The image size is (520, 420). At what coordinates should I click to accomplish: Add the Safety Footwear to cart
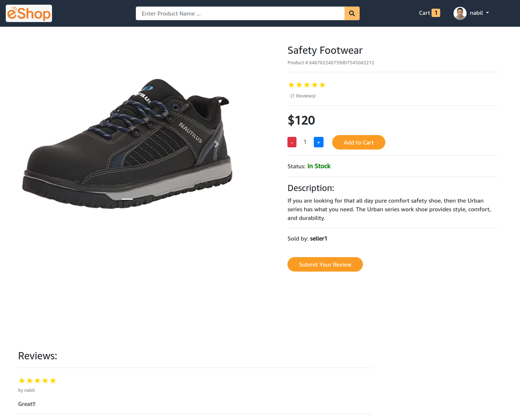coord(359,142)
